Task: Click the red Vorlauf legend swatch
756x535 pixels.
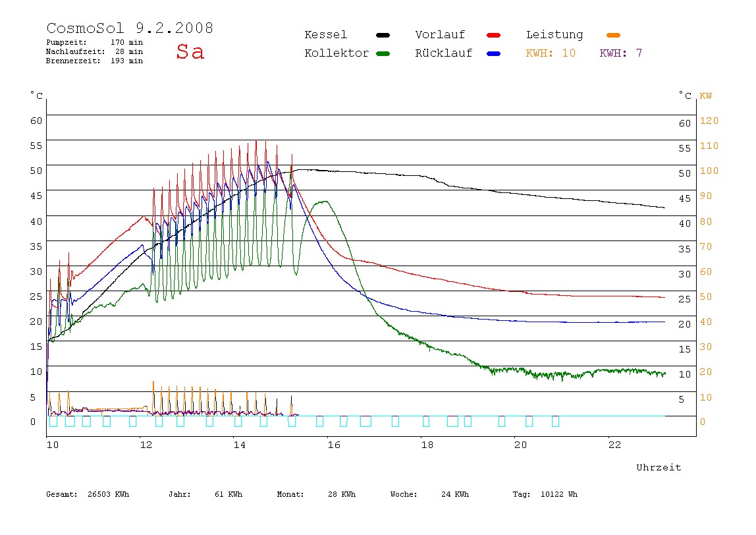Action: (494, 35)
